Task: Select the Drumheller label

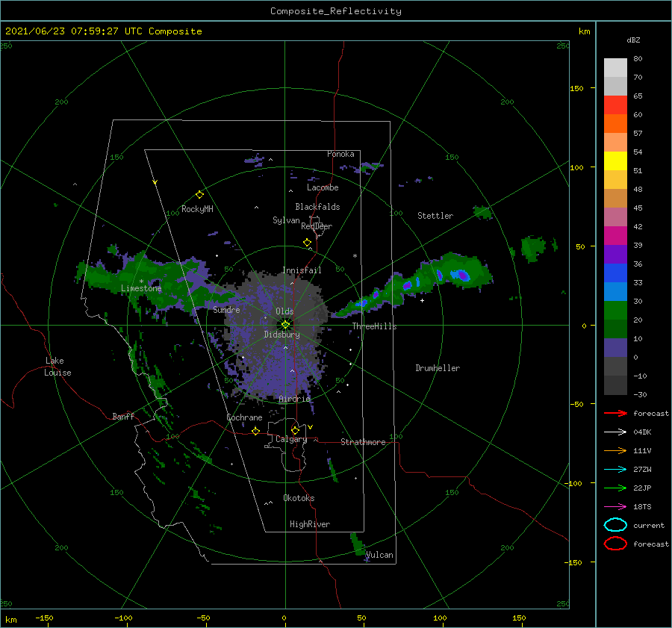Action: coord(438,368)
